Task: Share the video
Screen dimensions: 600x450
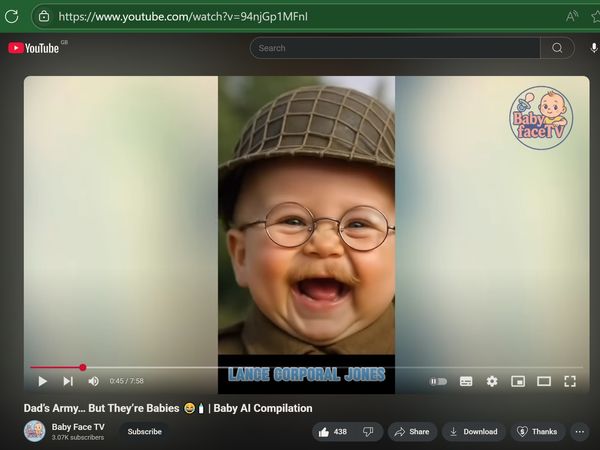Action: (412, 432)
